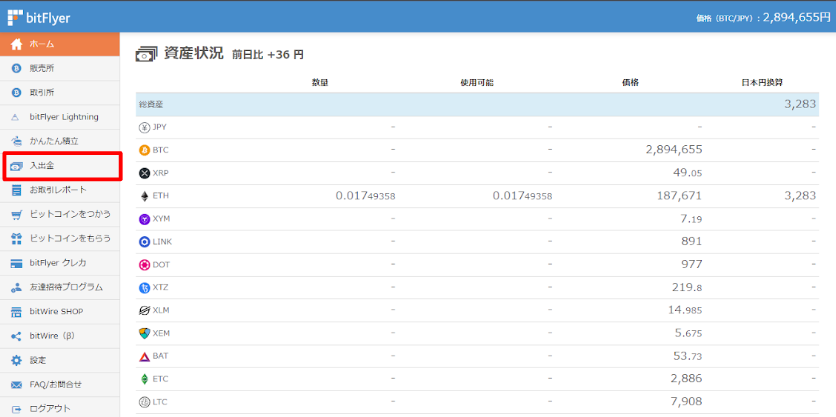Click the XEM coin icon
Screen dimensions: 836x417
[x=144, y=333]
